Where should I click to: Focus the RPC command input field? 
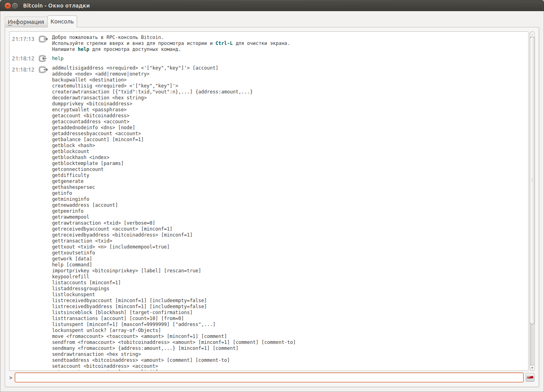(269, 378)
